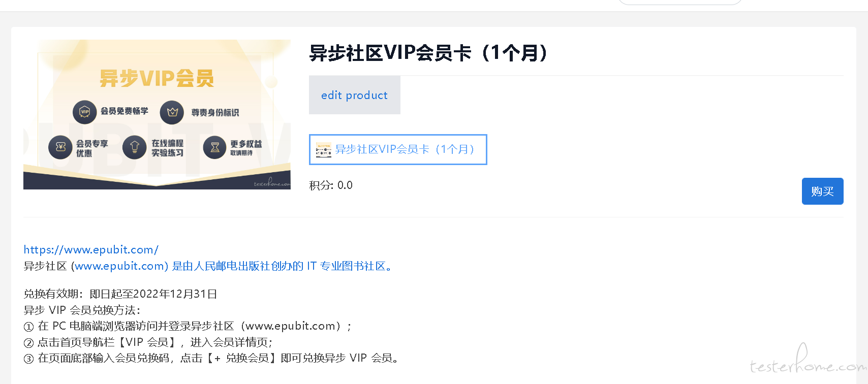Open the edit product button
The width and height of the screenshot is (868, 384).
(355, 95)
